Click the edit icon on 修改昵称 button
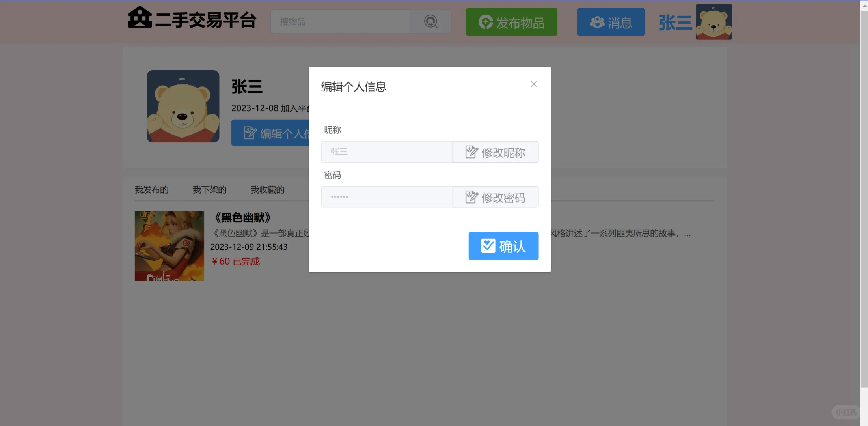 471,151
